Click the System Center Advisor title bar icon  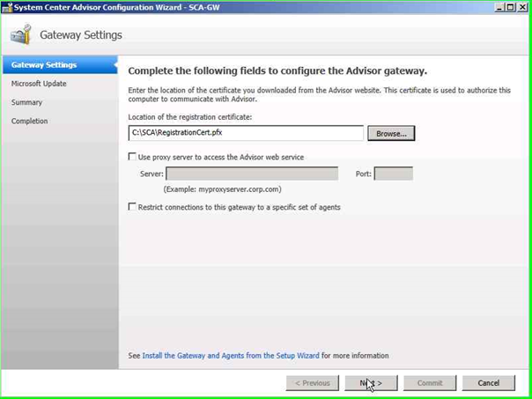point(7,7)
